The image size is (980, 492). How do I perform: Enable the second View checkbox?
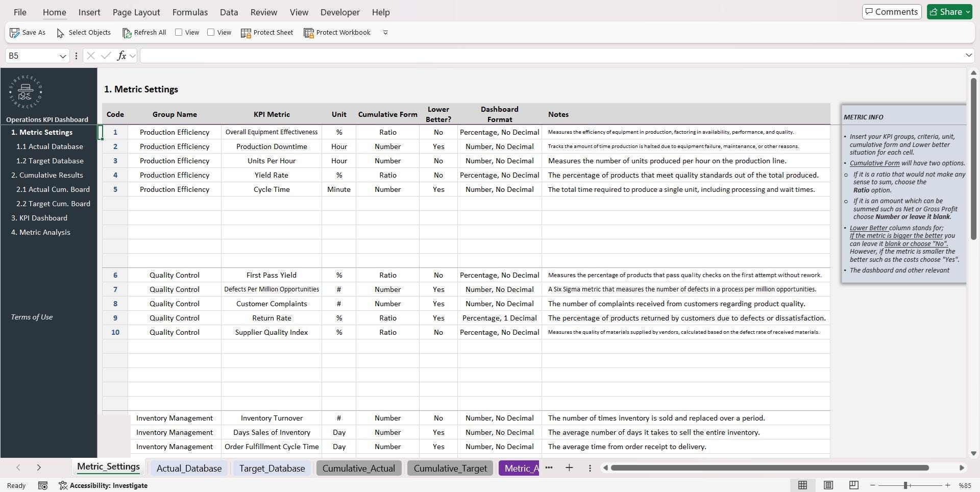pyautogui.click(x=211, y=32)
